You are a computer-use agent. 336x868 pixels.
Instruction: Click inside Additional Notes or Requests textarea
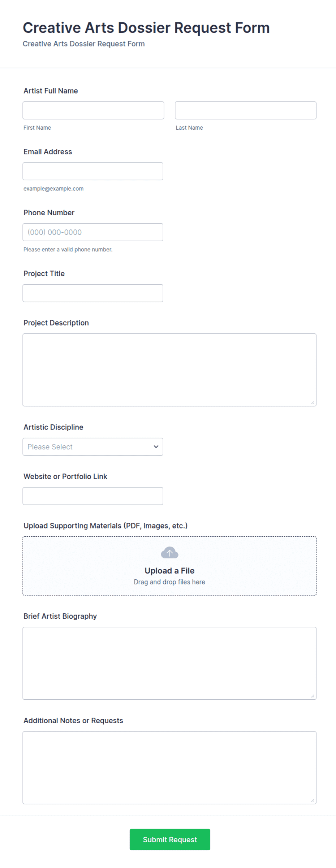[169, 768]
